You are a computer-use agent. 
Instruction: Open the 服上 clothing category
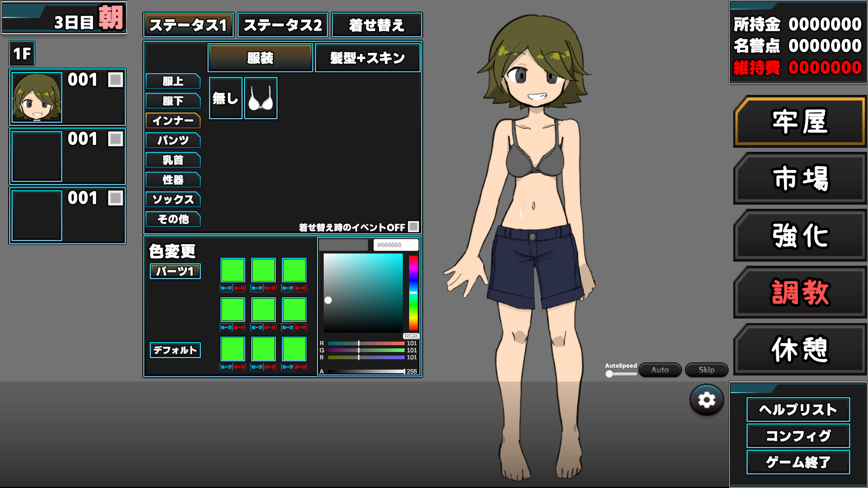point(173,81)
